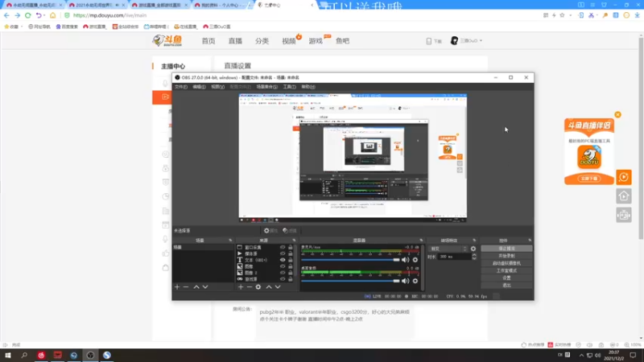Image resolution: width=644 pixels, height=362 pixels.
Task: Open the Tools menu in OBS
Action: 290,87
